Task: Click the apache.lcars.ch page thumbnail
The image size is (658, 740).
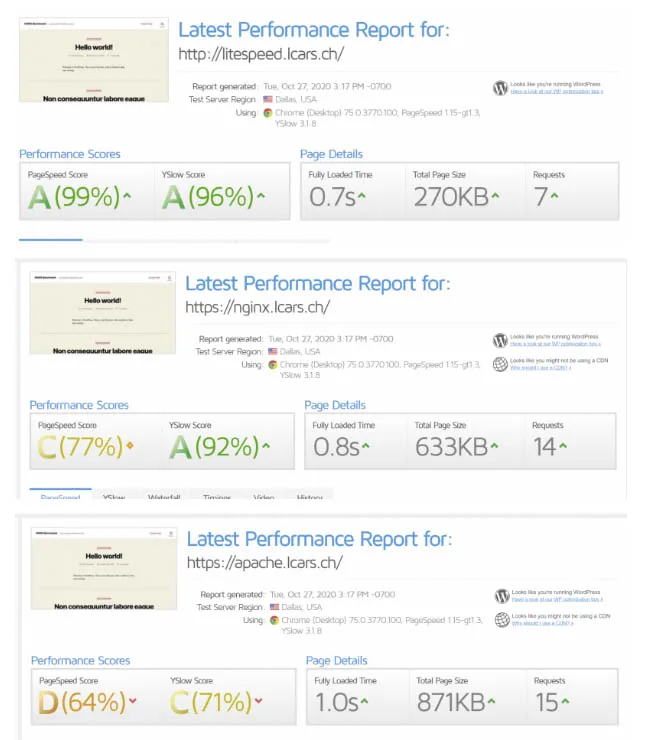Action: (x=104, y=569)
